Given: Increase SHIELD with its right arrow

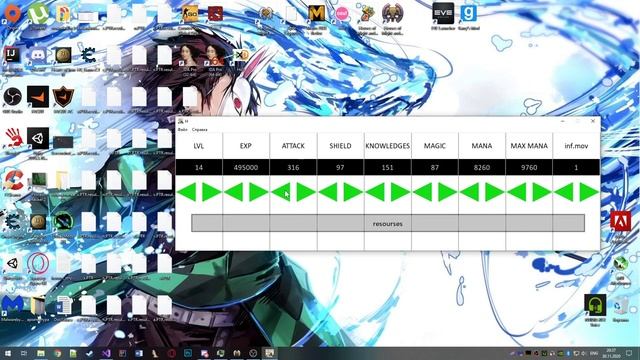Looking at the screenshot, I should (353, 192).
